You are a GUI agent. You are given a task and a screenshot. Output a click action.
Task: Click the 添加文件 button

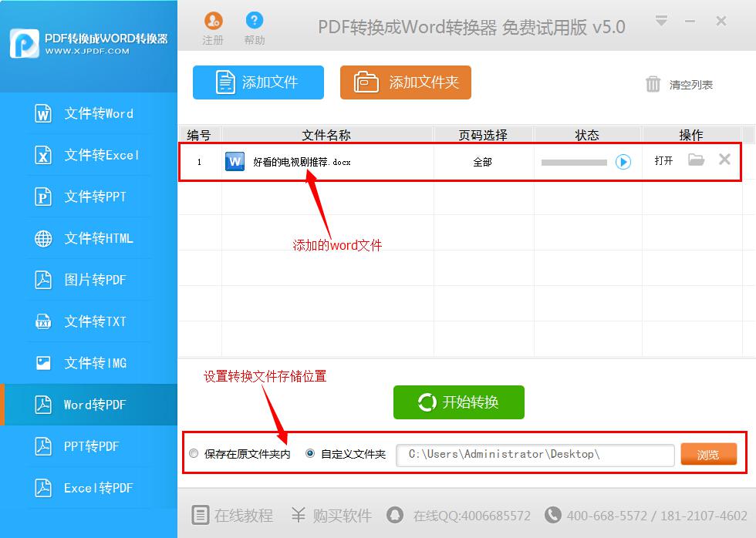pos(258,82)
